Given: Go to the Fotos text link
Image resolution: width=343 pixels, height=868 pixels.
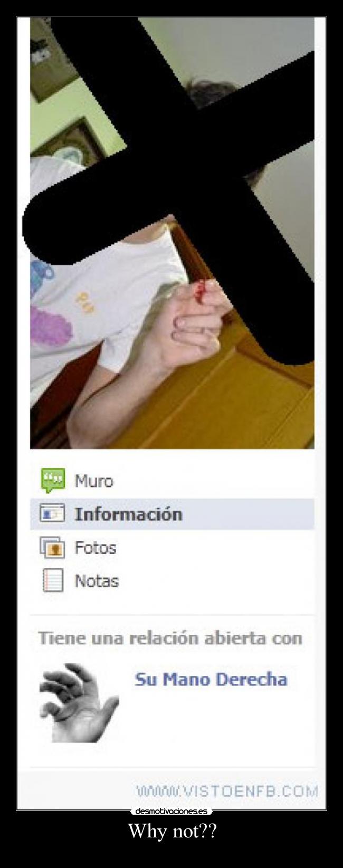Looking at the screenshot, I should click(x=96, y=548).
